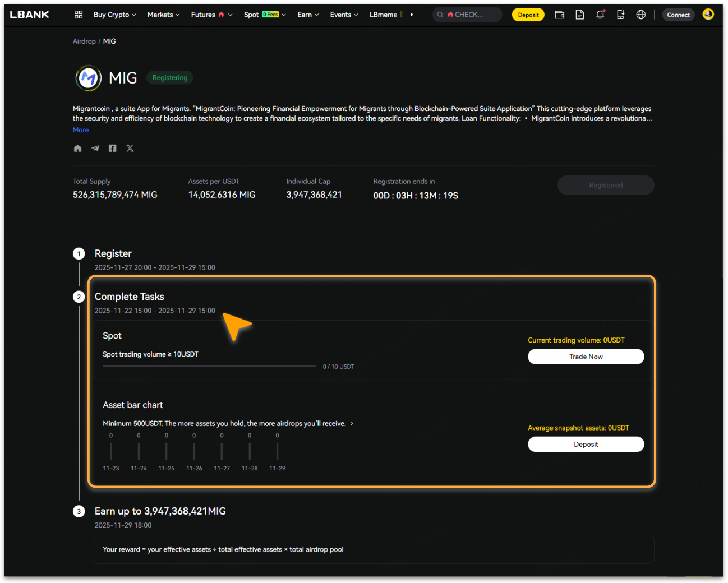Viewport: 728px width, 583px height.
Task: Check the notifications bell icon
Action: 600,15
